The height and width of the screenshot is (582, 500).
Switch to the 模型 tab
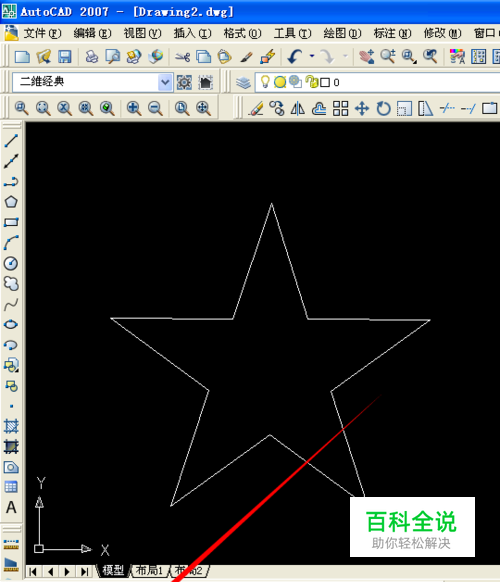click(113, 570)
